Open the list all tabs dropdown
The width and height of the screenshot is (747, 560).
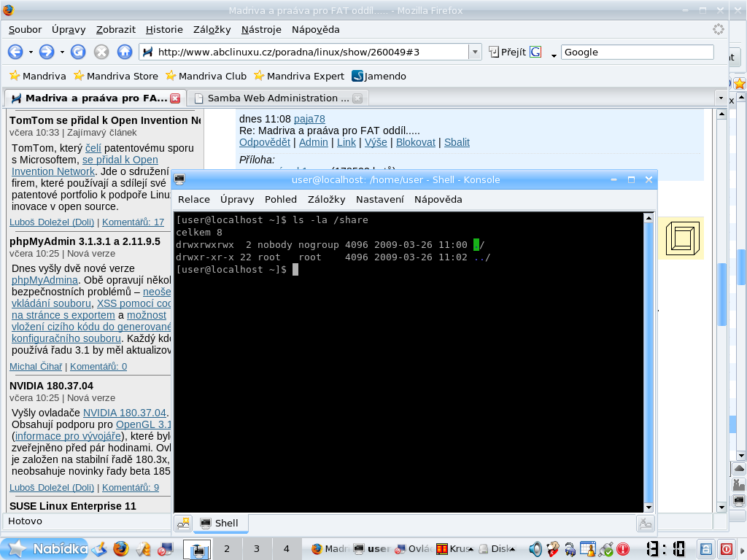click(720, 98)
